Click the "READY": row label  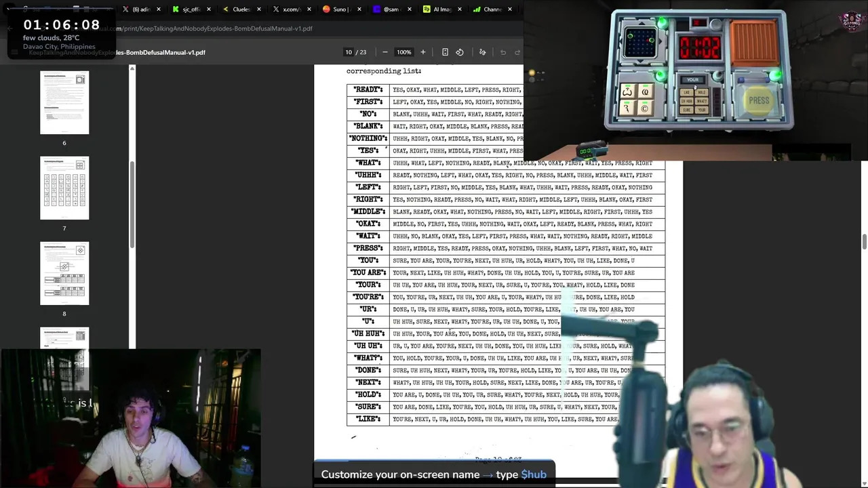tap(368, 89)
